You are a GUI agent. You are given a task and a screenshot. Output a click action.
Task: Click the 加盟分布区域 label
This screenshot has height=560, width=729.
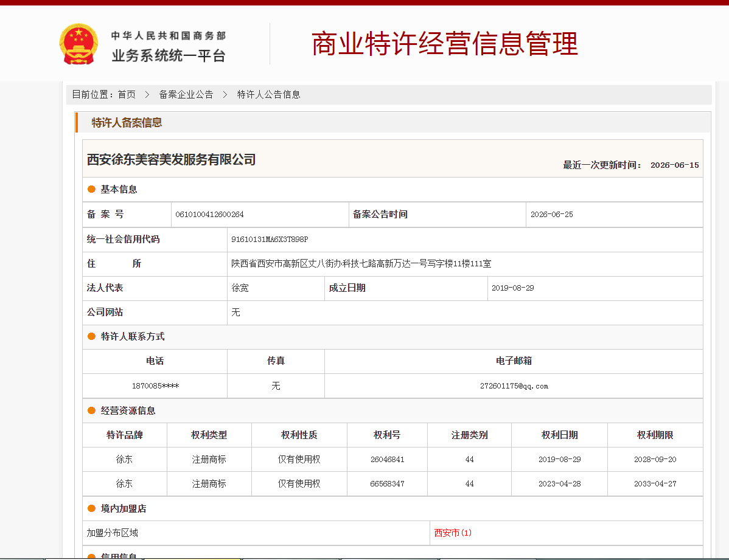tap(113, 533)
